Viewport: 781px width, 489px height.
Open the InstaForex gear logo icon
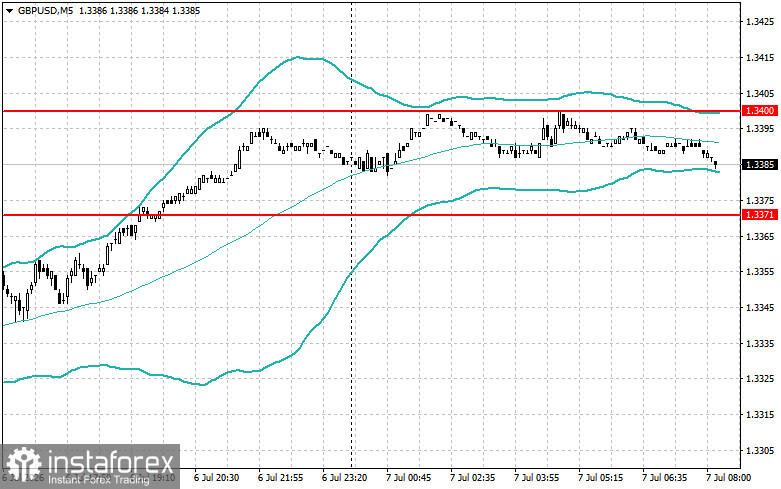click(23, 465)
